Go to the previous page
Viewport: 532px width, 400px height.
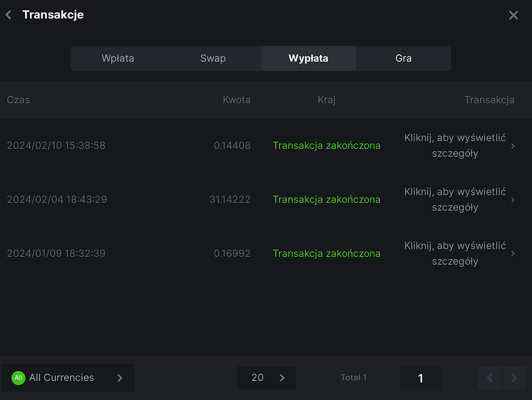(x=490, y=378)
